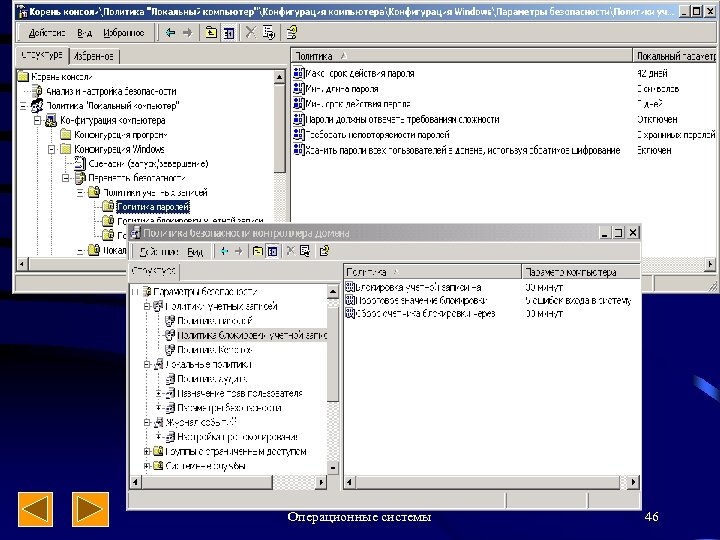Open the Вид menu in the console window

(84, 33)
